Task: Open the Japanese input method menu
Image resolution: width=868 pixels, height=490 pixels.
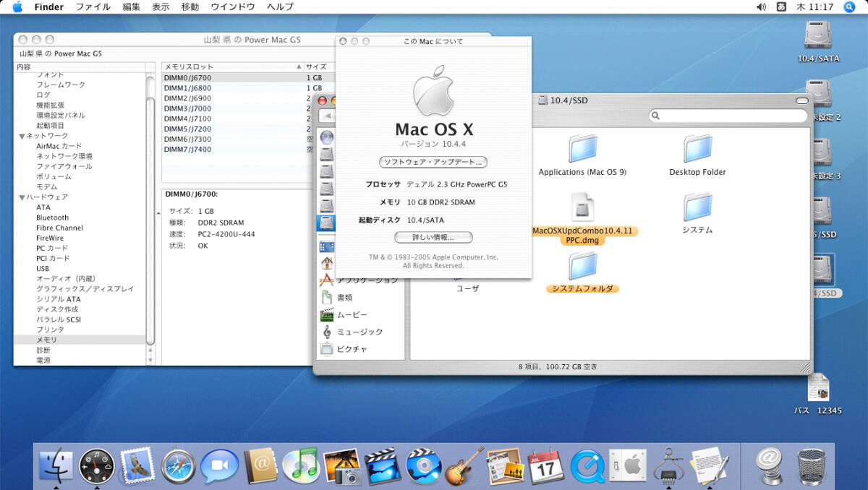Action: coord(781,7)
